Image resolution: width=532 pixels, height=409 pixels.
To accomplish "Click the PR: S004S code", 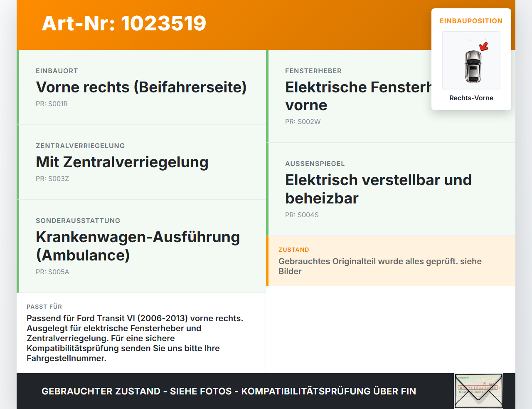I will pyautogui.click(x=302, y=215).
